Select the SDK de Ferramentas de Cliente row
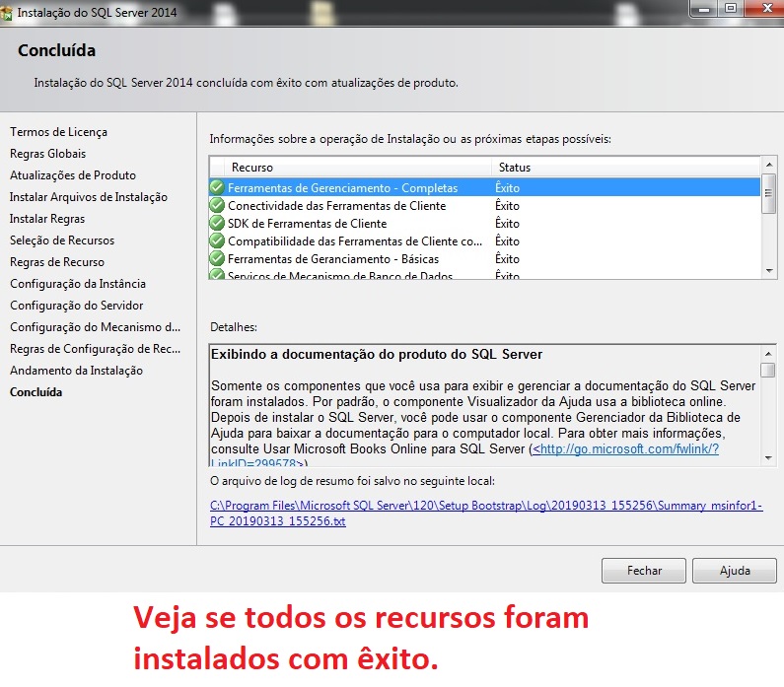This screenshot has width=784, height=687. 484,224
